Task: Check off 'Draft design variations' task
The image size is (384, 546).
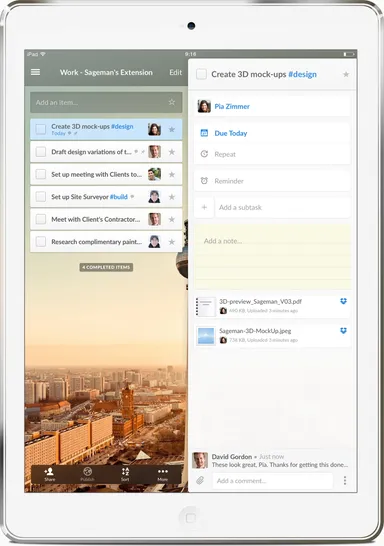Action: 41,152
